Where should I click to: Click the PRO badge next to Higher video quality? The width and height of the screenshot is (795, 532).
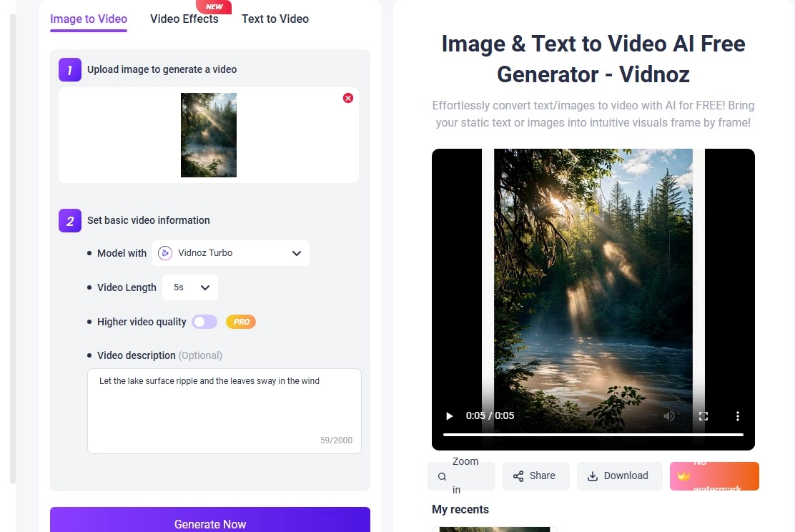[x=241, y=322]
